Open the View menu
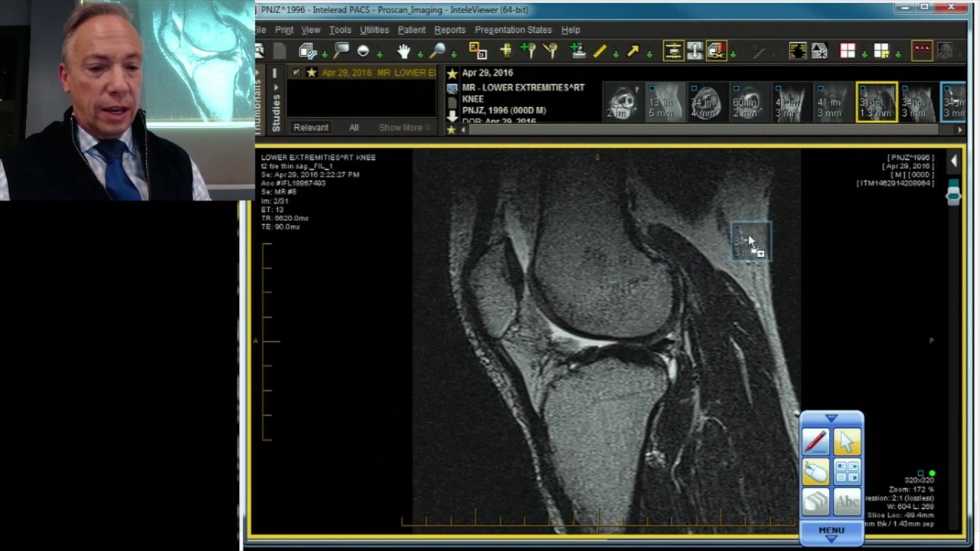 [x=311, y=30]
